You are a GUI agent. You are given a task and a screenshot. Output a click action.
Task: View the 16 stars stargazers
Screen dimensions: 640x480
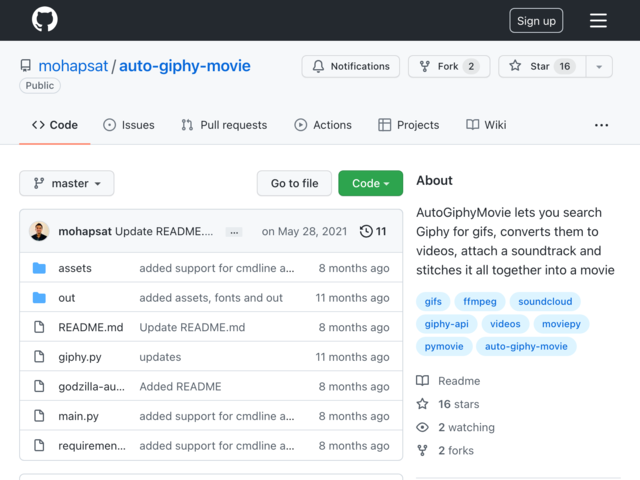pos(448,404)
